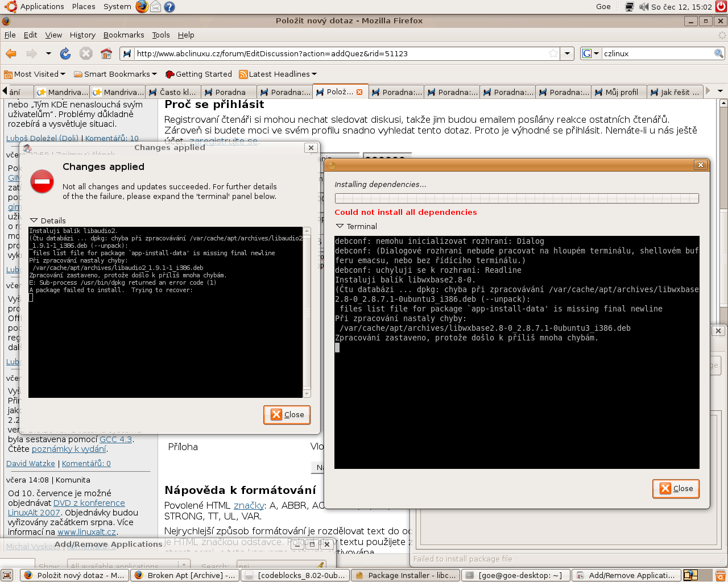The height and width of the screenshot is (582, 728).
Task: Click the Firefox reload page icon
Action: (x=65, y=53)
